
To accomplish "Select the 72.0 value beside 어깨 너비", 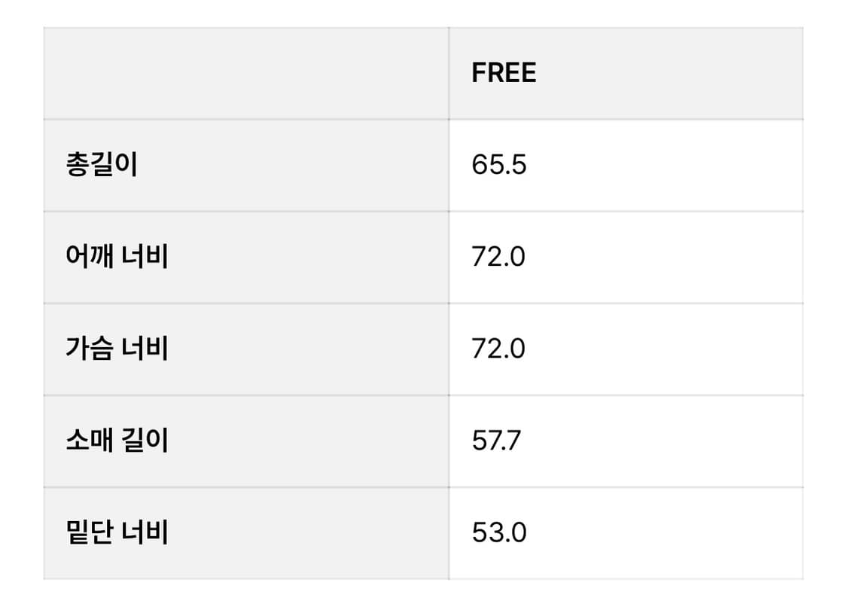I will (498, 257).
